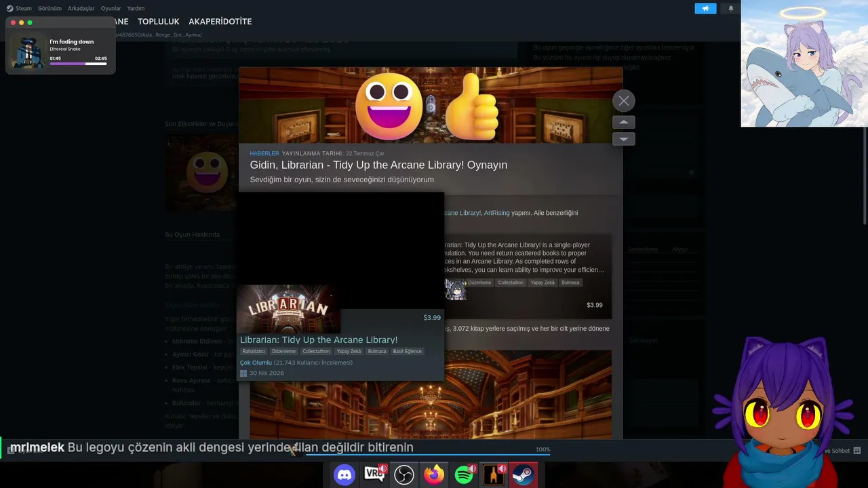Click the red close dot on music widget

click(x=13, y=22)
